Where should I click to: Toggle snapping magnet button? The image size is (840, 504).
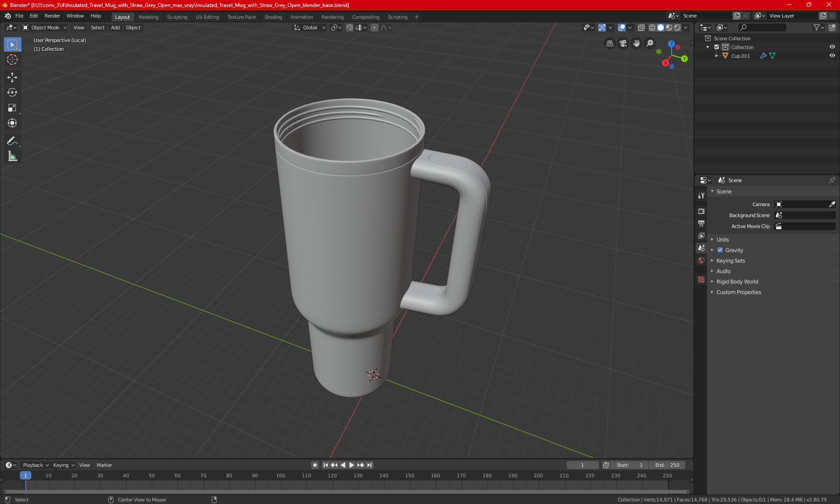(350, 28)
